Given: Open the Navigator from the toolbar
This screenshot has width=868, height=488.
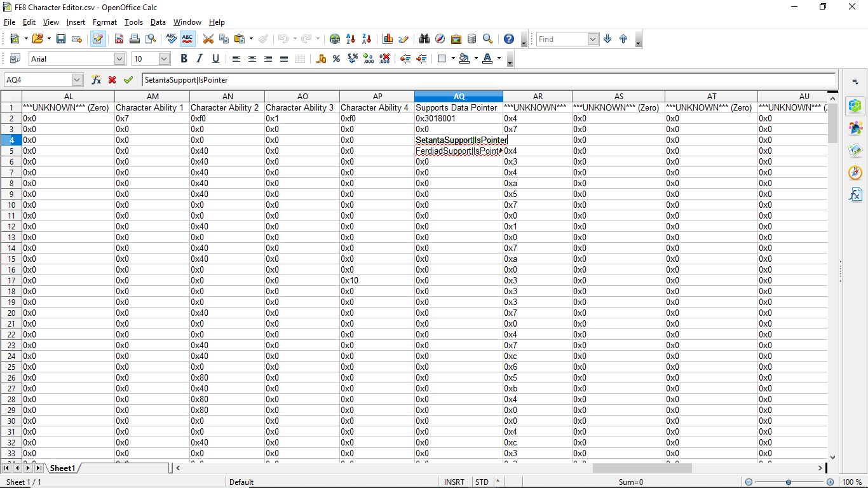Looking at the screenshot, I should pos(440,39).
